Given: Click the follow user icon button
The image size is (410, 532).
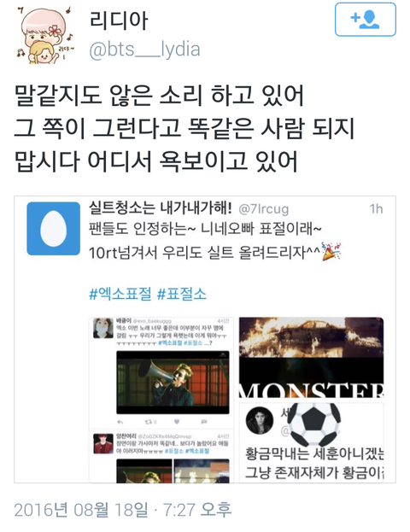Looking at the screenshot, I should pyautogui.click(x=366, y=20).
